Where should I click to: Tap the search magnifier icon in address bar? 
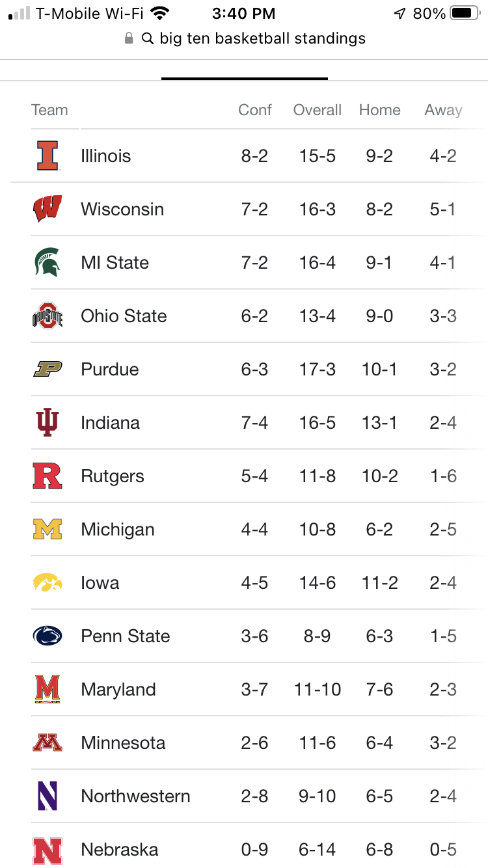coord(148,39)
